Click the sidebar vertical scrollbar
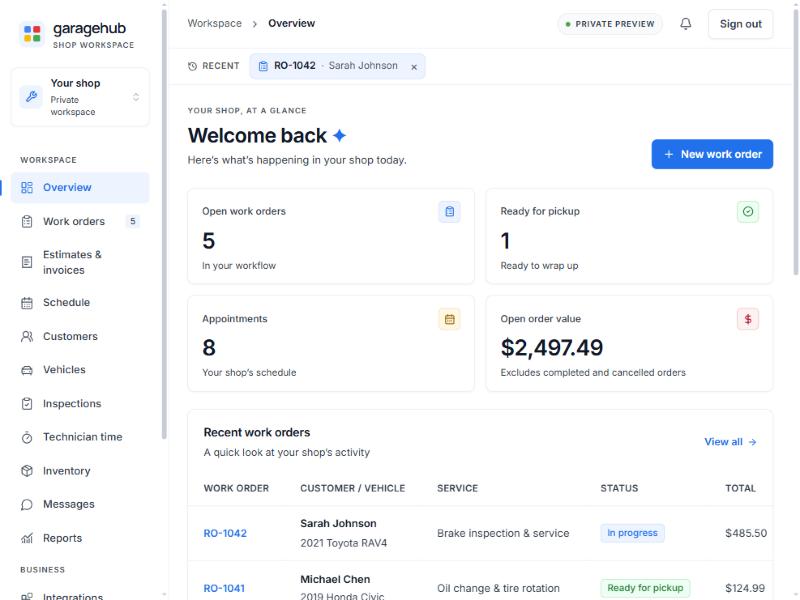This screenshot has width=800, height=600. 164,224
